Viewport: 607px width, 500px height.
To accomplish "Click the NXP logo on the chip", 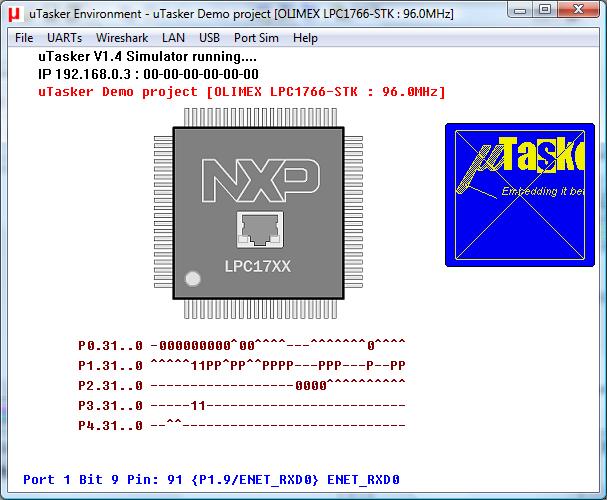I will click(261, 181).
